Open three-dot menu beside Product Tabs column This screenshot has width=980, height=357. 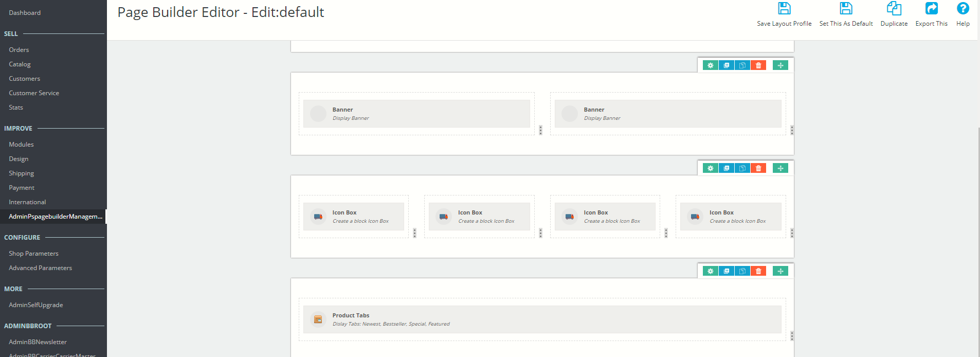[x=792, y=336]
